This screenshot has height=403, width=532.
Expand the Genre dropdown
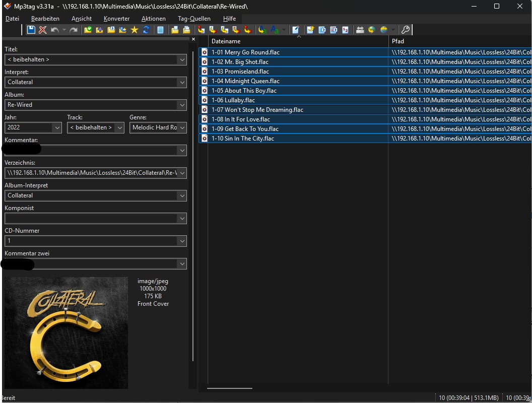coord(182,128)
